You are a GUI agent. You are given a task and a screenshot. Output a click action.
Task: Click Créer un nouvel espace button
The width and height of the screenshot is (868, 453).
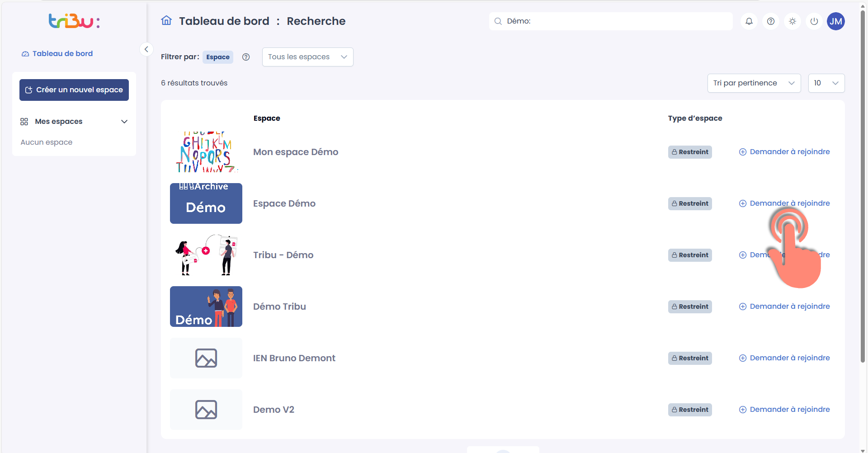point(74,90)
